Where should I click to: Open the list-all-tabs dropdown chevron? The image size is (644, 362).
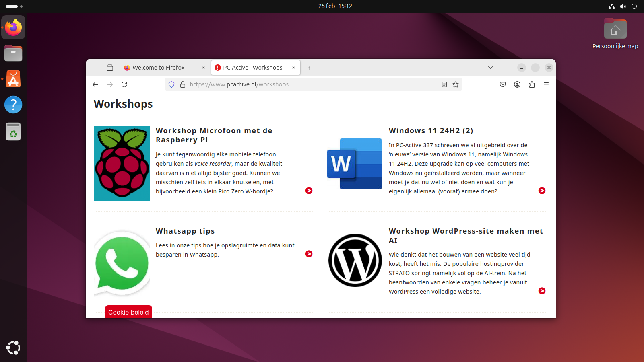pos(490,67)
